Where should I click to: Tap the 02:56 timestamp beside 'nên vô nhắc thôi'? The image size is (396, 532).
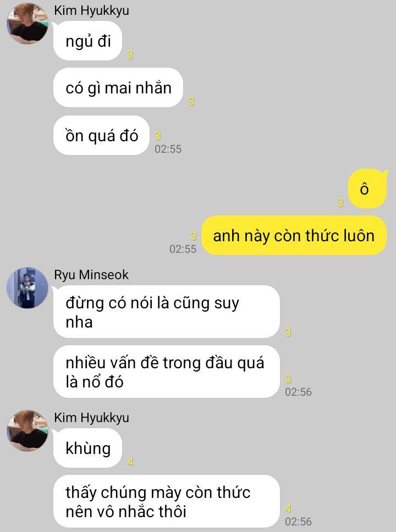[298, 522]
